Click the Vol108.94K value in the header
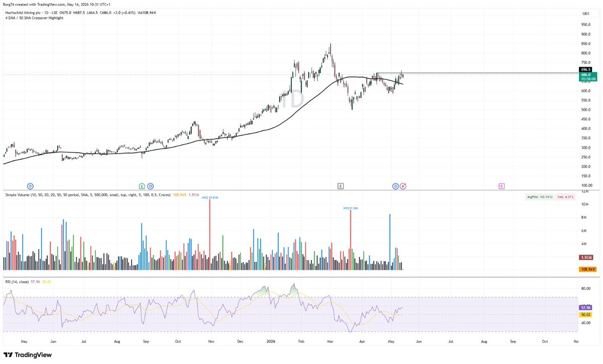 click(146, 12)
